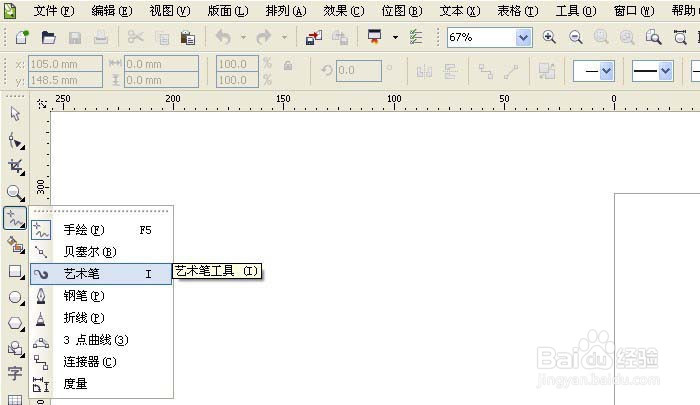Select the Pick arrow tool

[x=15, y=114]
